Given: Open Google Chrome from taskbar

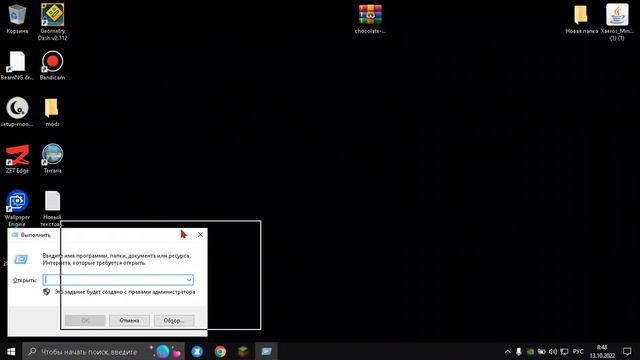Looking at the screenshot, I should click(220, 351).
